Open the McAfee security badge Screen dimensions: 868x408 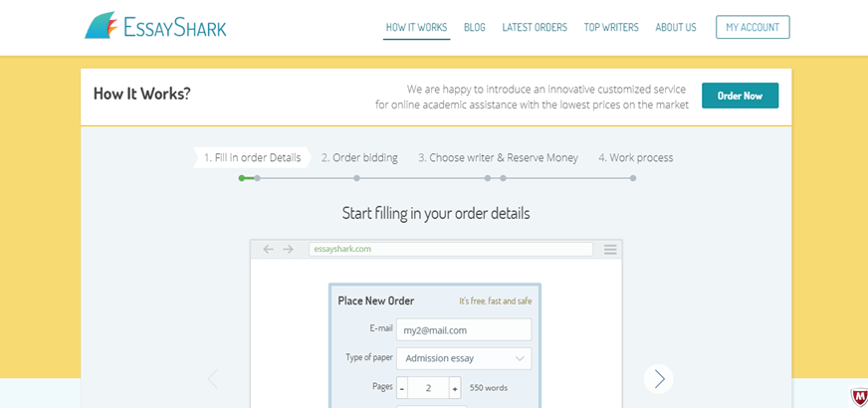pos(859,397)
